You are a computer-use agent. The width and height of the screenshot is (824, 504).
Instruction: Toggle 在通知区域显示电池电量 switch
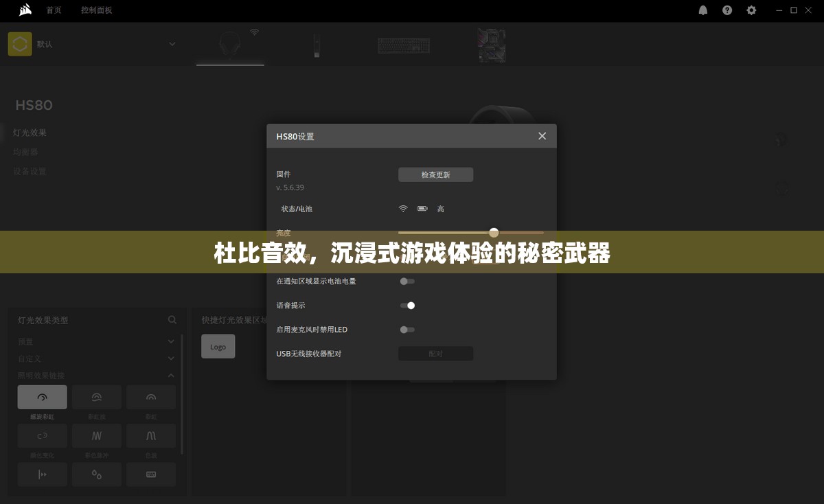(407, 281)
